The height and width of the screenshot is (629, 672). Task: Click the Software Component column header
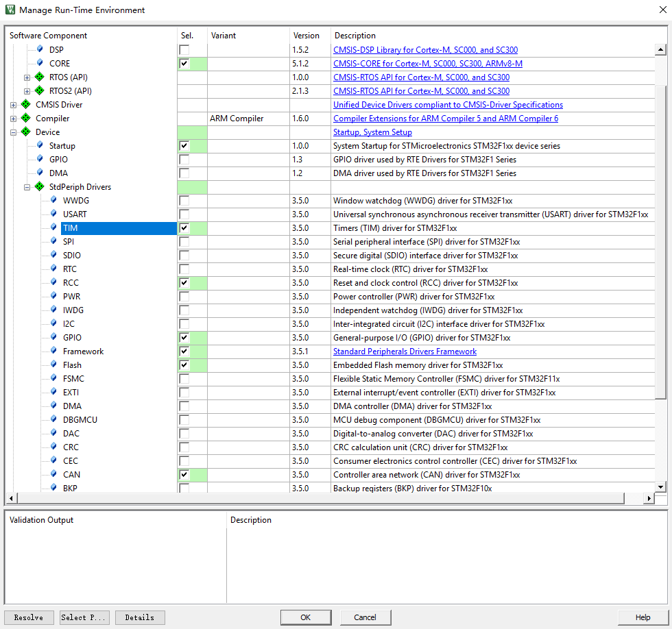click(91, 35)
